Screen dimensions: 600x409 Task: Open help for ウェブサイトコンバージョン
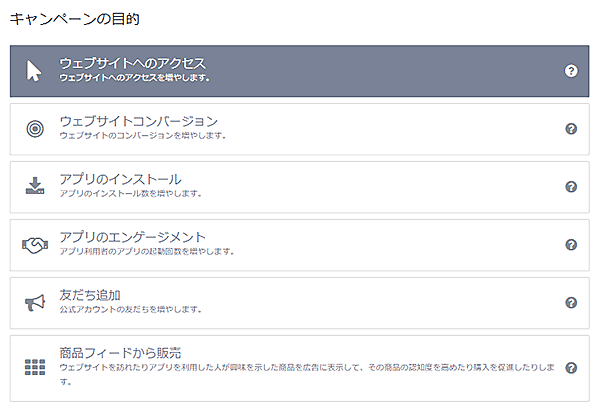[571, 128]
